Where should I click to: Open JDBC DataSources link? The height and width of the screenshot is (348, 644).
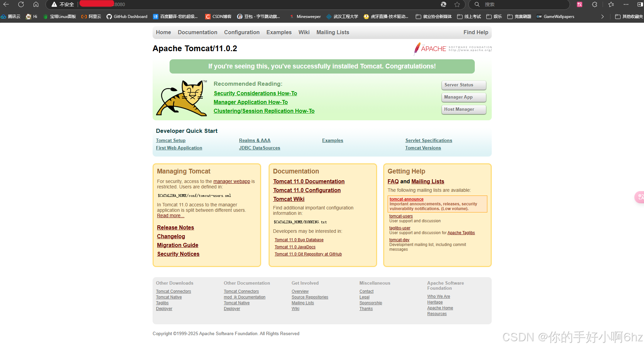[259, 148]
